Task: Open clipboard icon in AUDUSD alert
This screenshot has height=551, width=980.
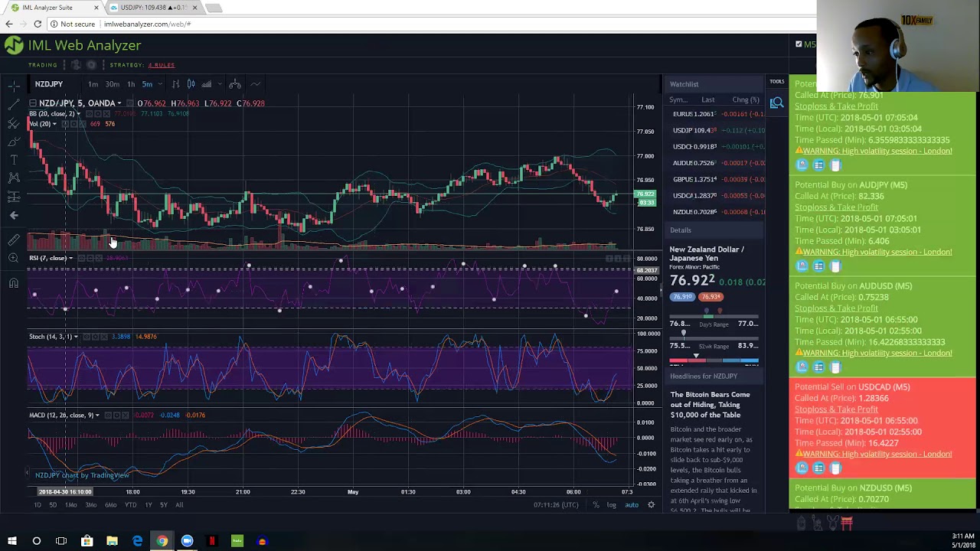Action: pyautogui.click(x=835, y=367)
